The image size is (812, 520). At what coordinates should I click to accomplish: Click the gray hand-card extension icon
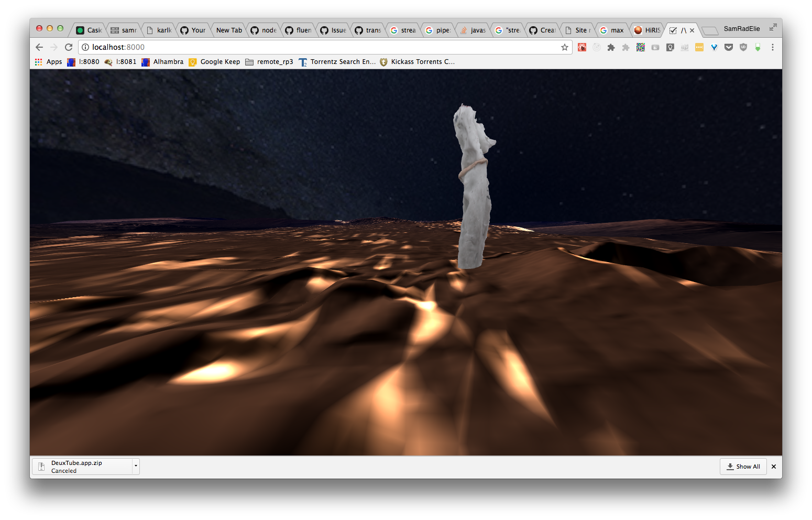click(655, 47)
